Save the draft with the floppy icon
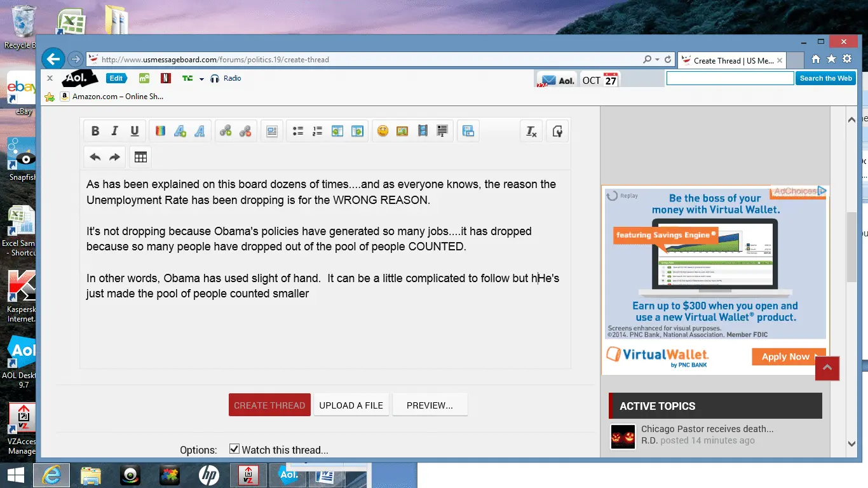The width and height of the screenshot is (868, 488). [468, 131]
